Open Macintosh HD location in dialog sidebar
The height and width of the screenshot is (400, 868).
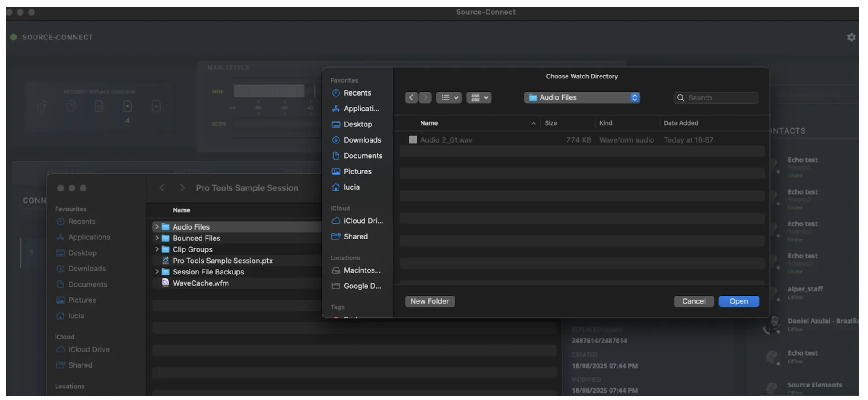click(x=356, y=270)
